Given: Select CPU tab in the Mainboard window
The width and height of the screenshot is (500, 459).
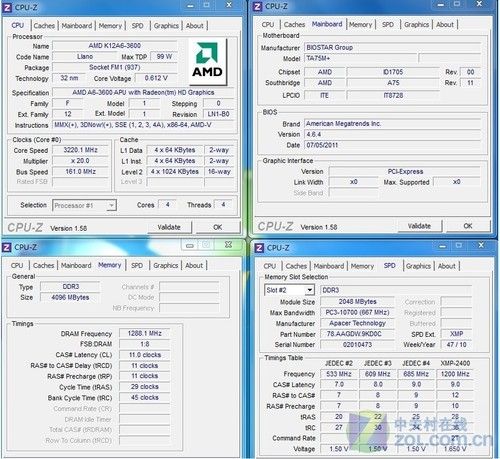Looking at the screenshot, I should pyautogui.click(x=268, y=25).
